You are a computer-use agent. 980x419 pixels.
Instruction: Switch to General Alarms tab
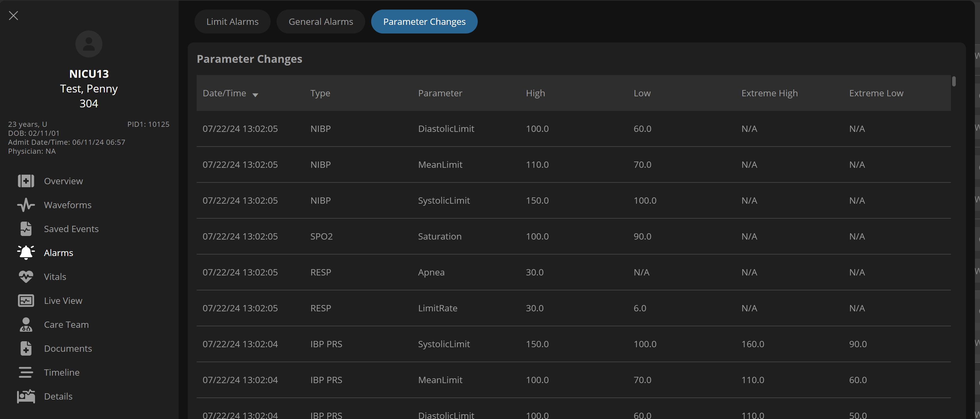tap(321, 22)
